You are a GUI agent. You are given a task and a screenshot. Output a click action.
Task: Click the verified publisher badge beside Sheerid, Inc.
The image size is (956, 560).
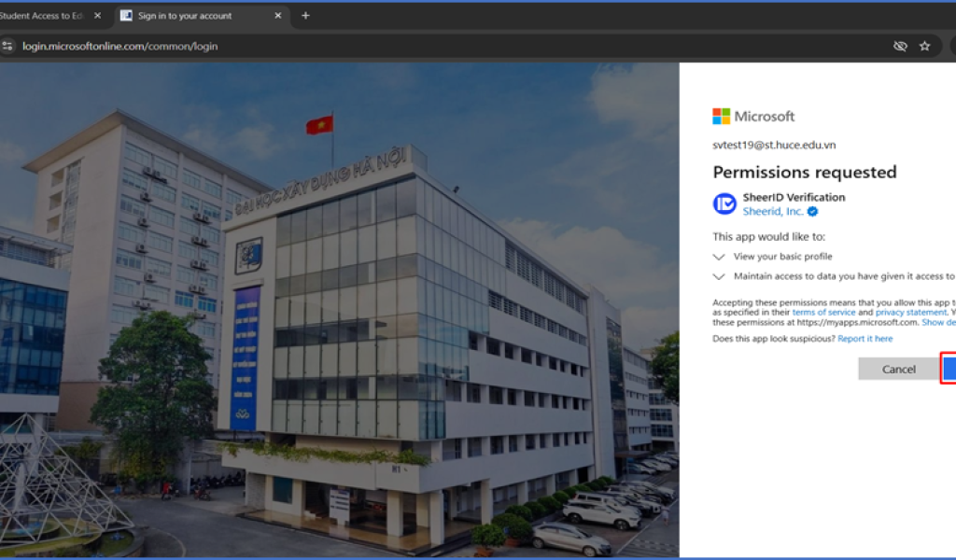(813, 212)
